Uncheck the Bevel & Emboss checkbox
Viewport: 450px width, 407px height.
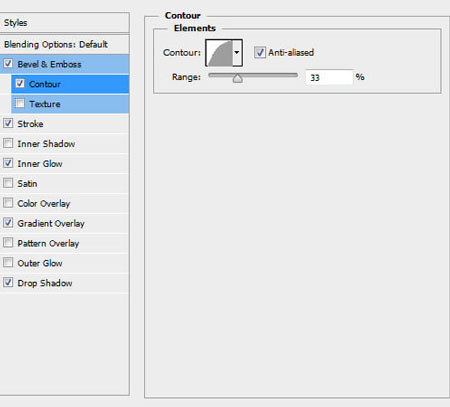click(8, 63)
